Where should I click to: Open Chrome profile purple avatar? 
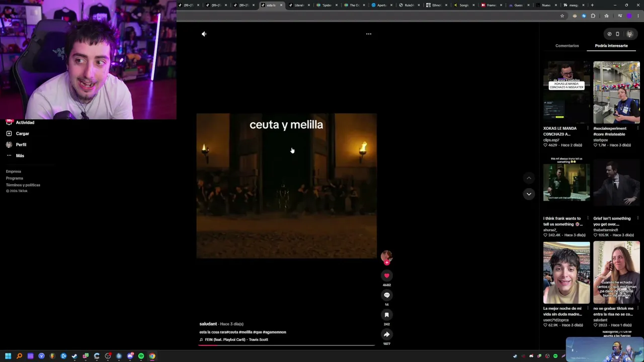[x=629, y=16]
